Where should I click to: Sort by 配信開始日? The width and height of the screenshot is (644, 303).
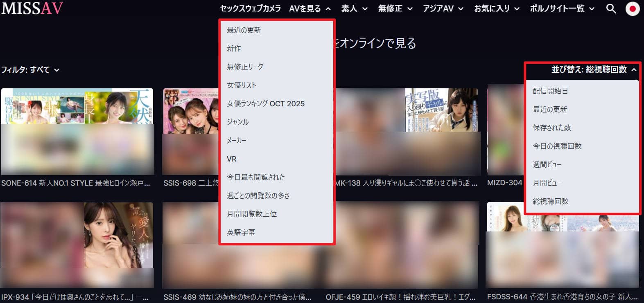point(550,91)
